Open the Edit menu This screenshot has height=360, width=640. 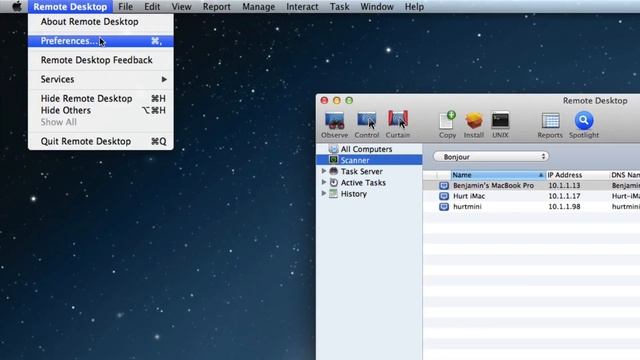(152, 7)
